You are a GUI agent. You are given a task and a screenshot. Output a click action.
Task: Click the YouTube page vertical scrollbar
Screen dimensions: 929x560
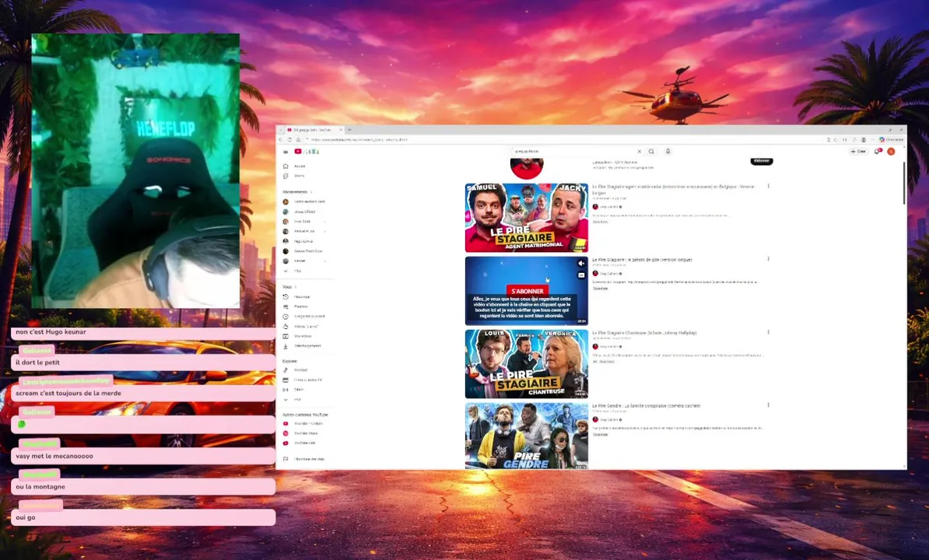903,184
